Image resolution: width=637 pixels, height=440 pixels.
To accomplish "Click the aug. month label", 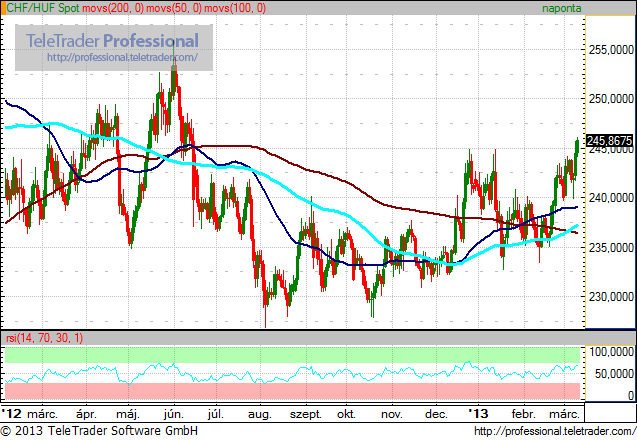I will click(260, 415).
